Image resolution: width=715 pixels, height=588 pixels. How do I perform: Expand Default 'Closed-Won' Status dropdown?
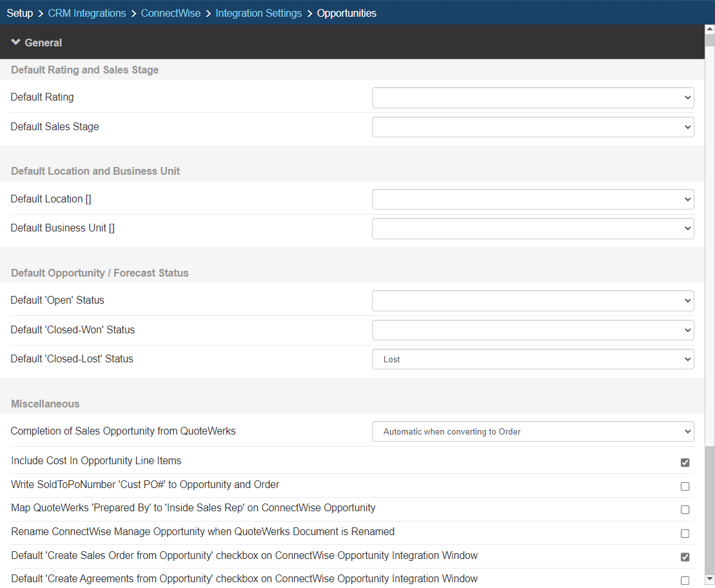pyautogui.click(x=533, y=330)
